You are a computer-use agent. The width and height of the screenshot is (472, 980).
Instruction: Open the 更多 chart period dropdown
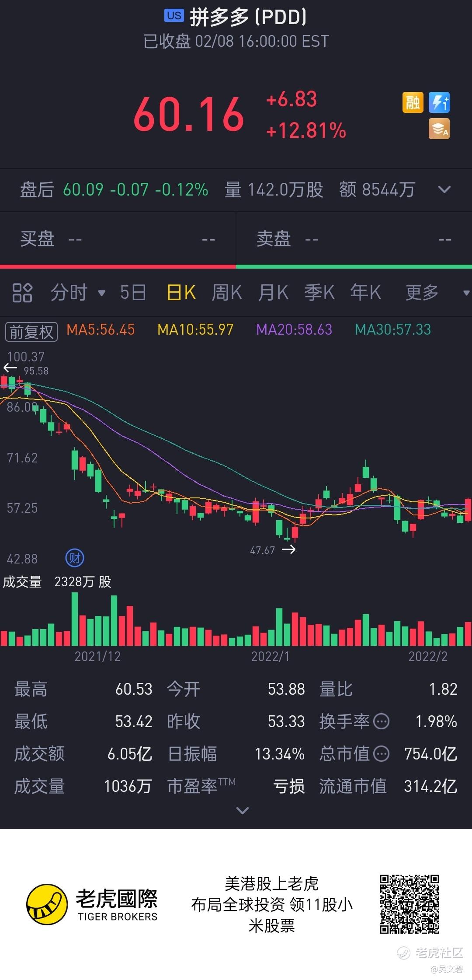pos(466,293)
